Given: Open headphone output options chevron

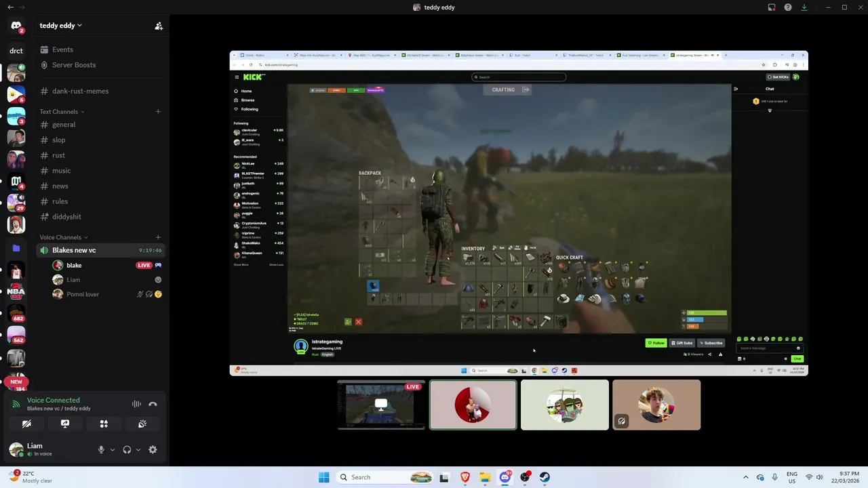Looking at the screenshot, I should pyautogui.click(x=138, y=449).
